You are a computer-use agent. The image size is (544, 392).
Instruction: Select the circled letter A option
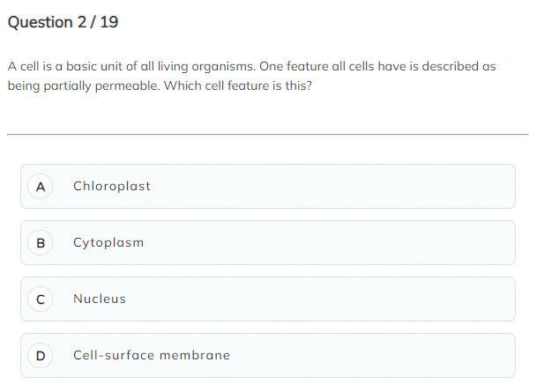coord(40,186)
